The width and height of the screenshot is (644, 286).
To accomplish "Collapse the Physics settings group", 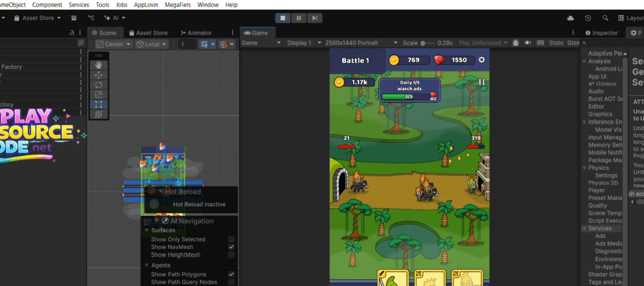I will coord(584,168).
